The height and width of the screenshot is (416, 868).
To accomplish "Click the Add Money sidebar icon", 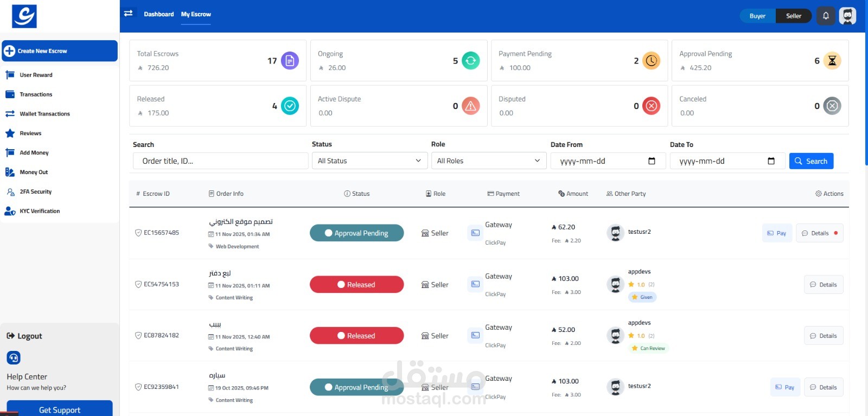I will tap(10, 152).
